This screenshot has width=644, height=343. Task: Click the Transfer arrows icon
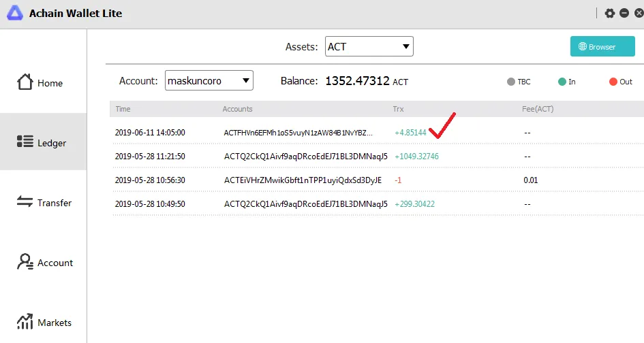click(x=25, y=201)
